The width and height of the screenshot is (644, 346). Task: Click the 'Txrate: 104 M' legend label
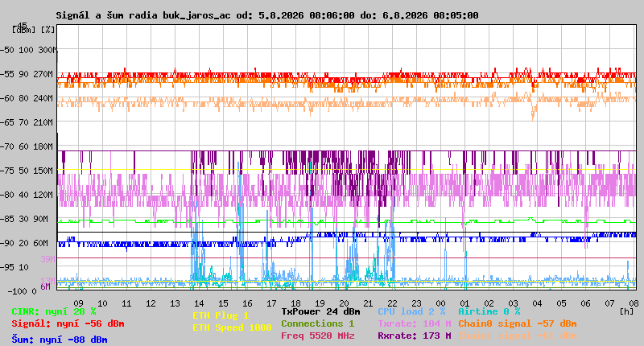tap(415, 323)
